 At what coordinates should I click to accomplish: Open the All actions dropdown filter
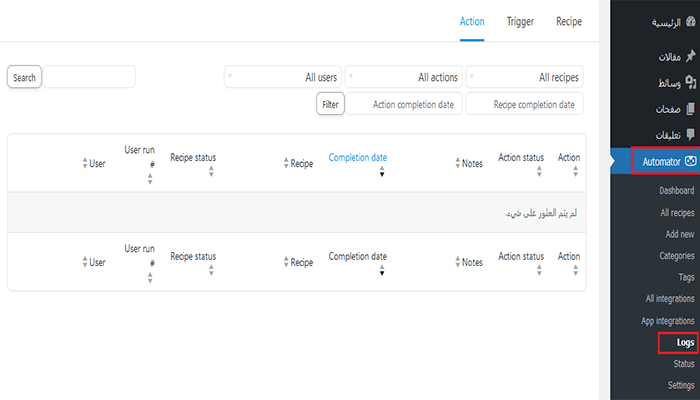[x=404, y=77]
